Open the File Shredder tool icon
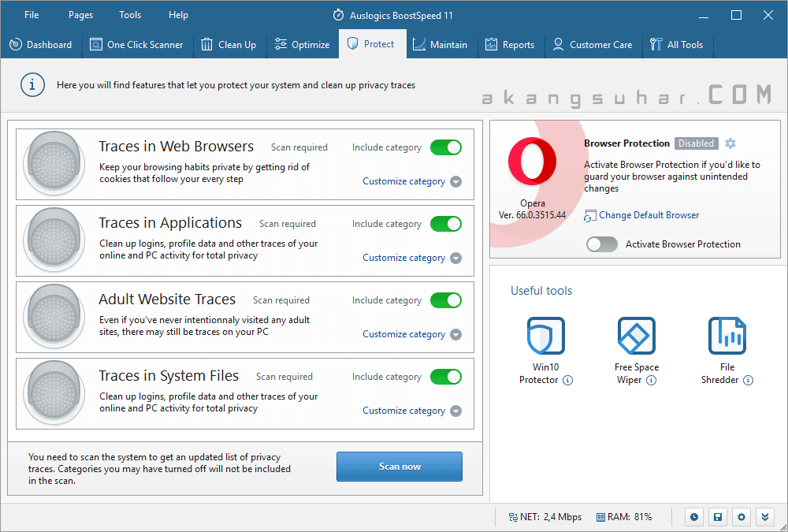Image resolution: width=788 pixels, height=532 pixels. point(727,336)
